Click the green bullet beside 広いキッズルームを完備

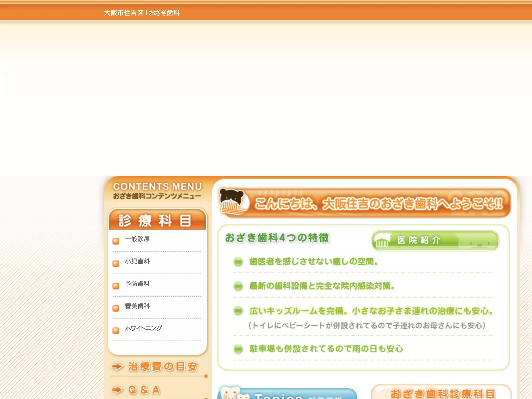tap(238, 311)
